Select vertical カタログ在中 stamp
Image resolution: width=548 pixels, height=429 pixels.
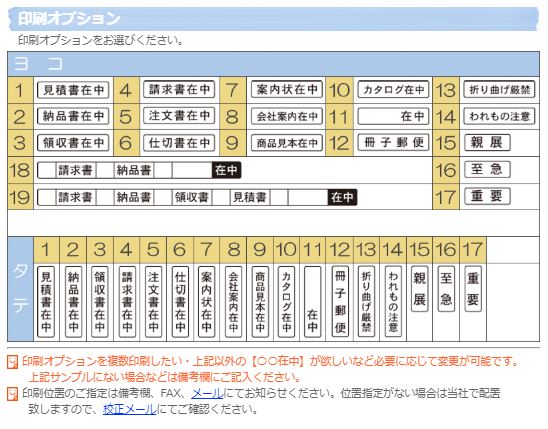[286, 302]
